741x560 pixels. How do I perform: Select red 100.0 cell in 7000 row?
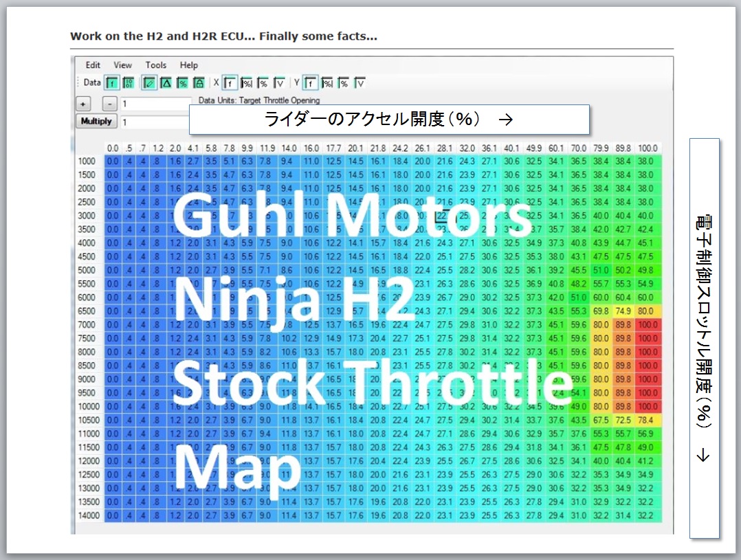click(x=648, y=324)
